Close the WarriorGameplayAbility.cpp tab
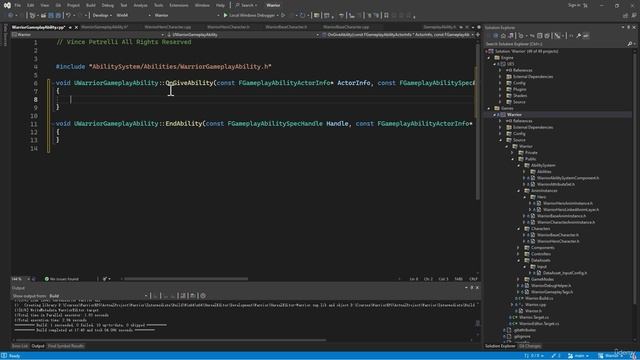Image resolution: width=640 pixels, height=360 pixels. click(x=76, y=27)
